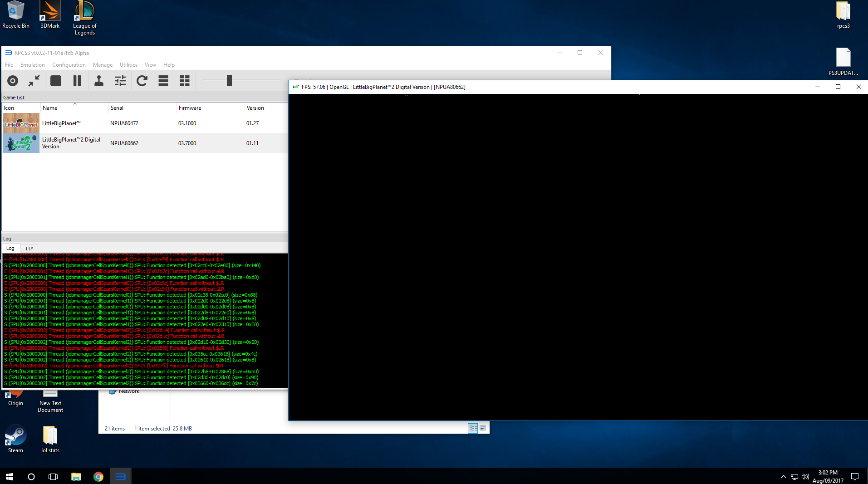Open Chrome from the taskbar

pyautogui.click(x=98, y=476)
